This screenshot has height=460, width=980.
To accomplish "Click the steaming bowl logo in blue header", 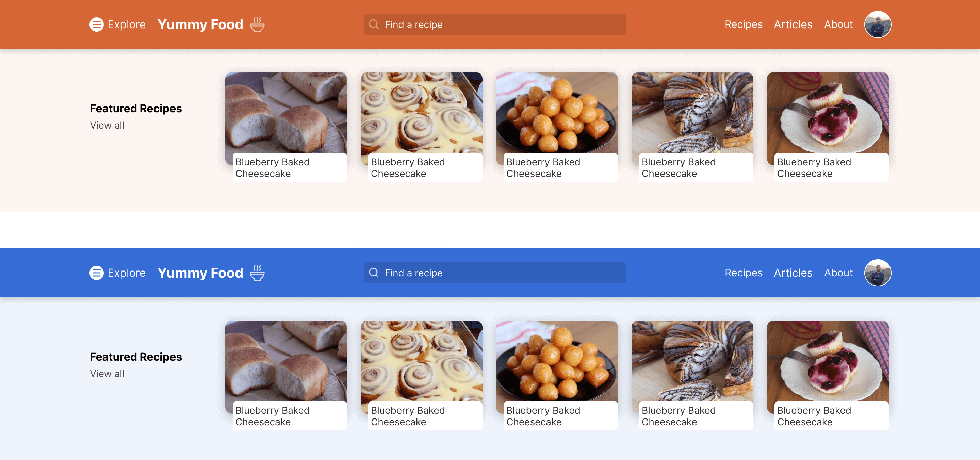I will coord(257,273).
